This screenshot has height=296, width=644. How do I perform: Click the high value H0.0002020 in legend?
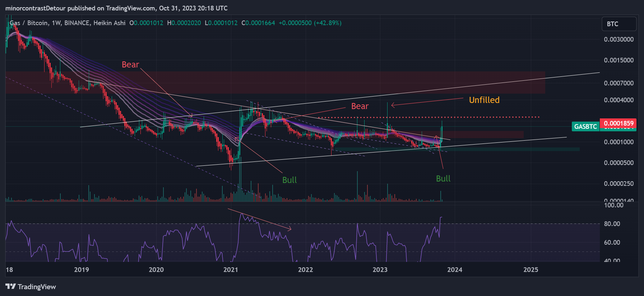pyautogui.click(x=184, y=23)
